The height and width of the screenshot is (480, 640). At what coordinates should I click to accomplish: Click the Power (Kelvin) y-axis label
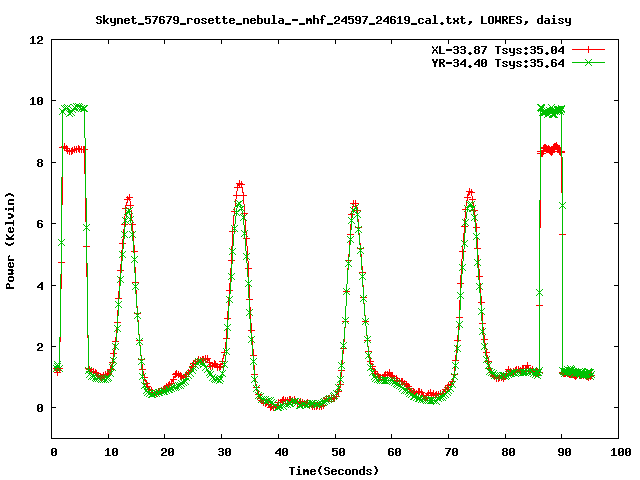pos(10,241)
